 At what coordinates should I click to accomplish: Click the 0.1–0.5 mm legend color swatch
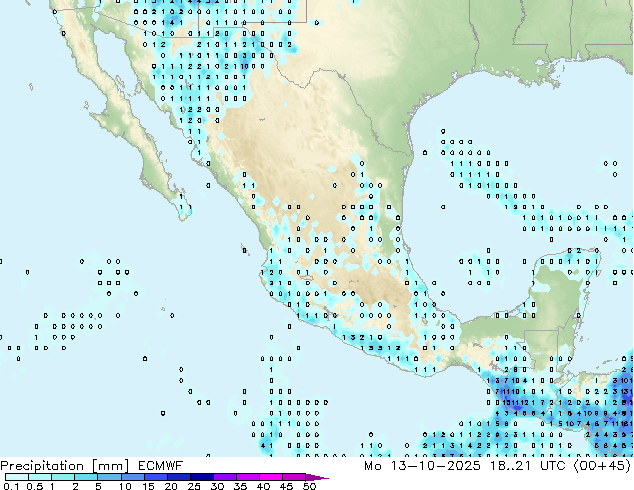pos(17,477)
